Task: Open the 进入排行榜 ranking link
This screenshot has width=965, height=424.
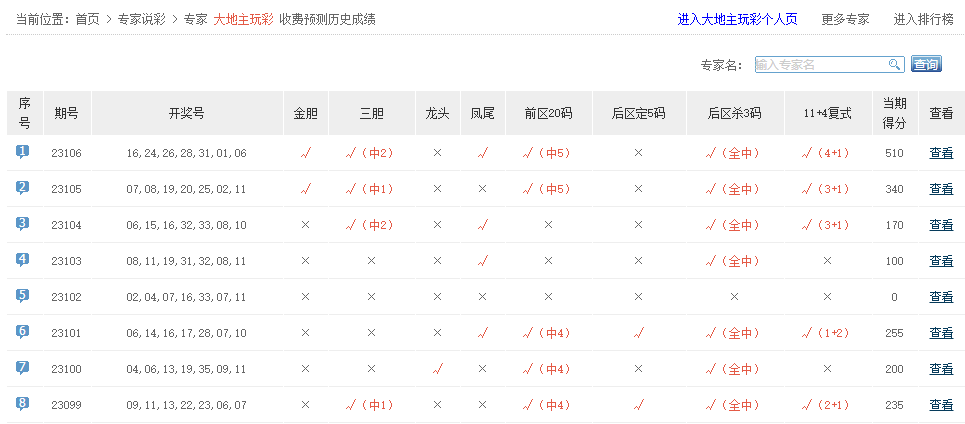Action: 923,19
